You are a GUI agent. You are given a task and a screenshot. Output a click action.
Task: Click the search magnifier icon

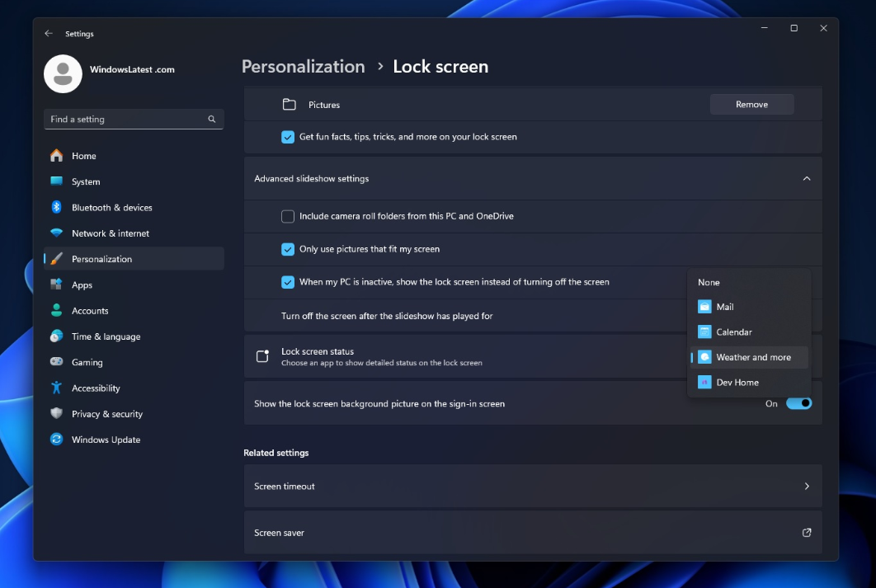pos(212,119)
